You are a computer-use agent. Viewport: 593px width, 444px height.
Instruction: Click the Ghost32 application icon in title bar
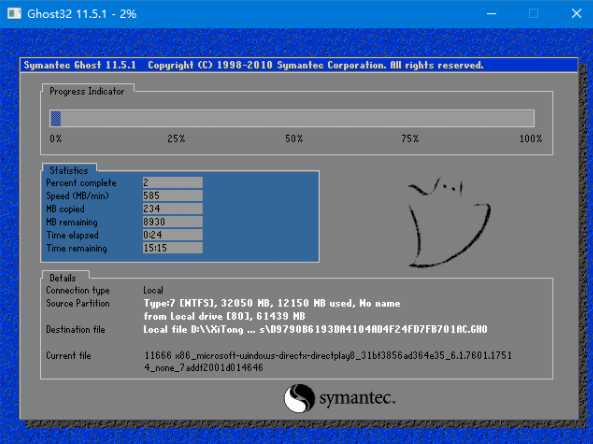[14, 14]
